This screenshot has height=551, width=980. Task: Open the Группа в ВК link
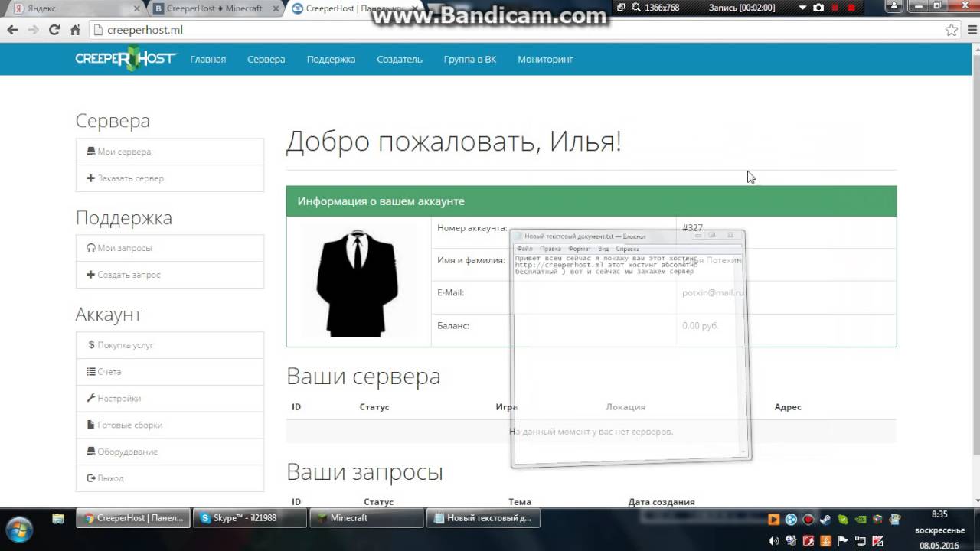tap(470, 60)
